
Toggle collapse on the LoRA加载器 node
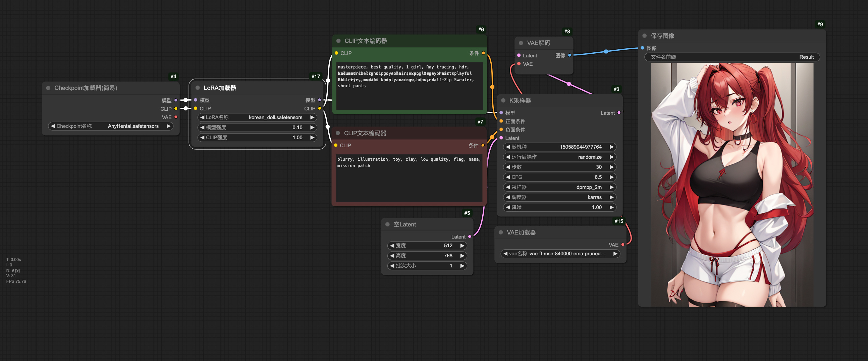pos(198,88)
